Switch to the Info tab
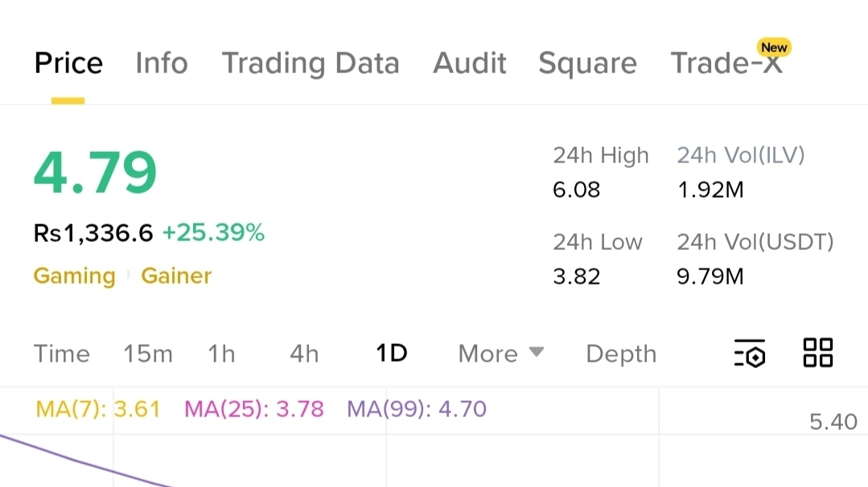 [162, 63]
